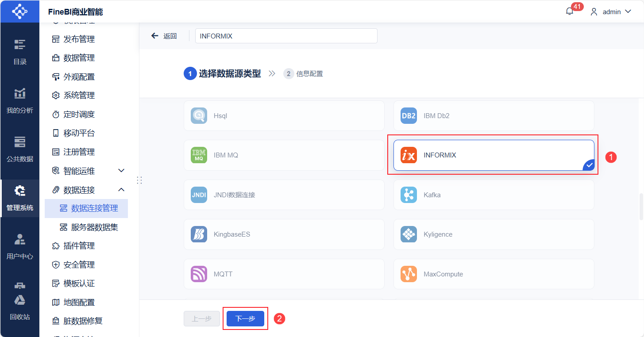Click the MaxCompute card label text

(443, 274)
